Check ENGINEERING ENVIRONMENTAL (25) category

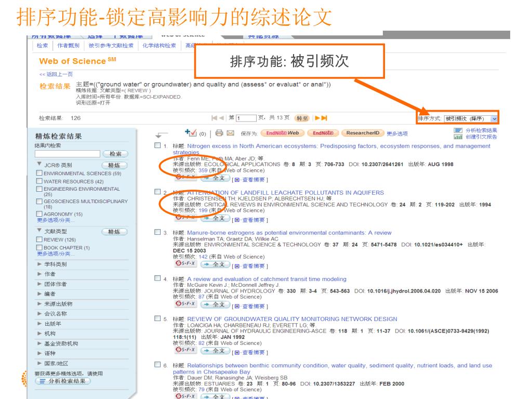[x=39, y=189]
